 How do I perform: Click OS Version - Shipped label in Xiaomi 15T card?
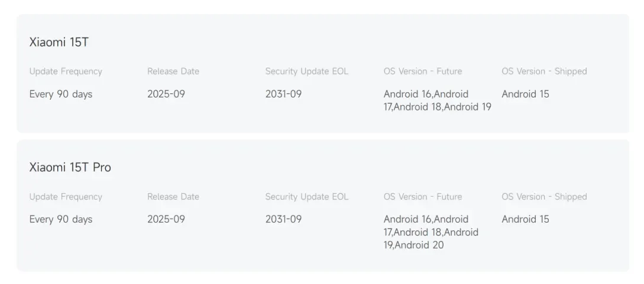(x=544, y=71)
